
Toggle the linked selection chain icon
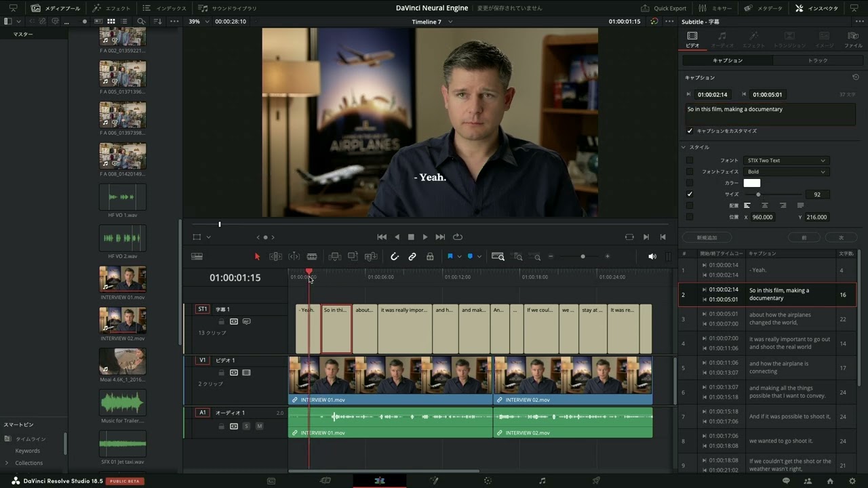click(x=412, y=257)
